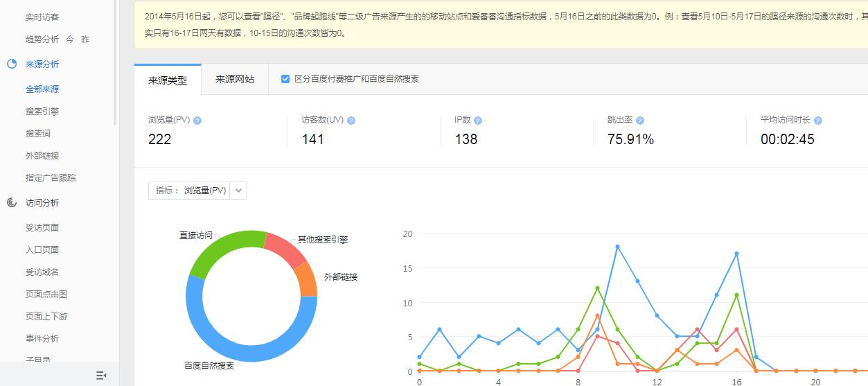Viewport: 868px width, 386px height.
Task: Click help icon beside 跳出率
Action: (640, 121)
